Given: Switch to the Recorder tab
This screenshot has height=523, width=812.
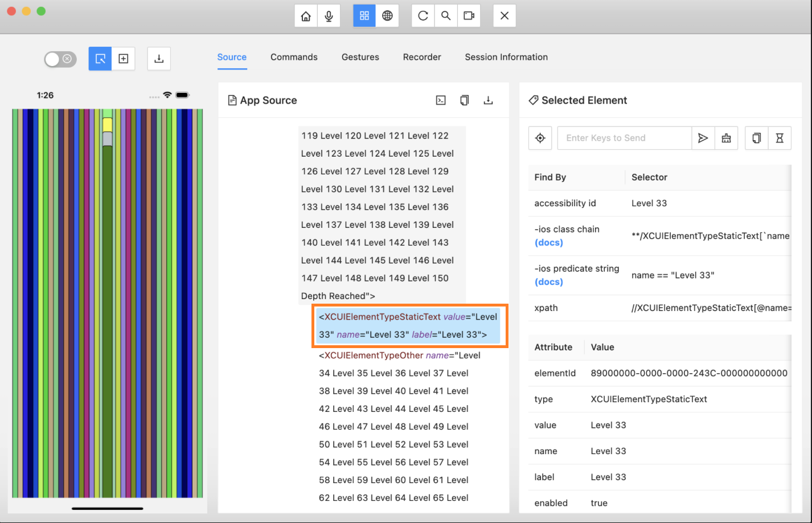Looking at the screenshot, I should click(422, 57).
